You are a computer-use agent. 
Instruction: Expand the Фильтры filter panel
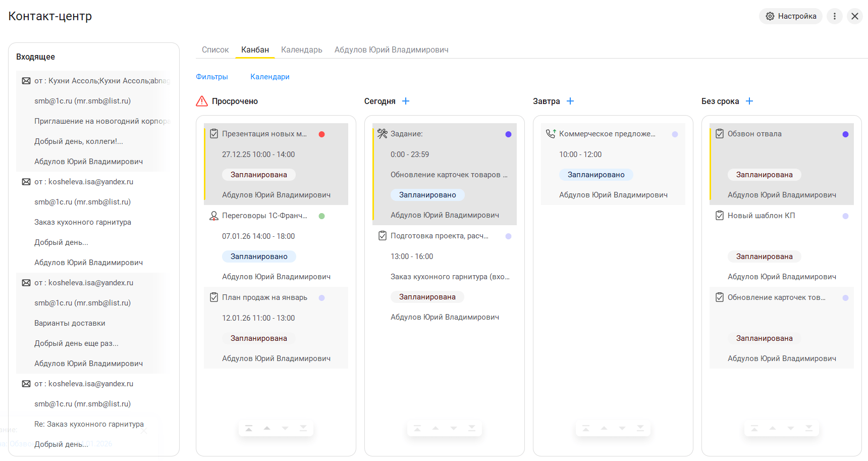212,77
